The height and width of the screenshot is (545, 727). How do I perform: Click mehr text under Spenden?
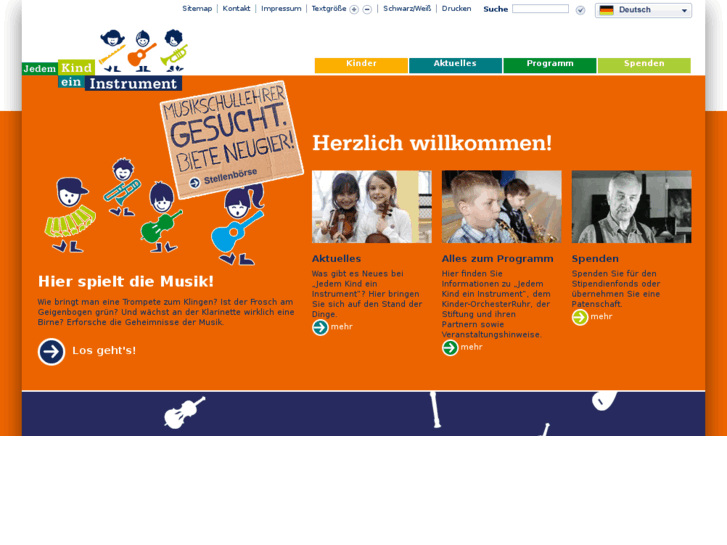[601, 316]
